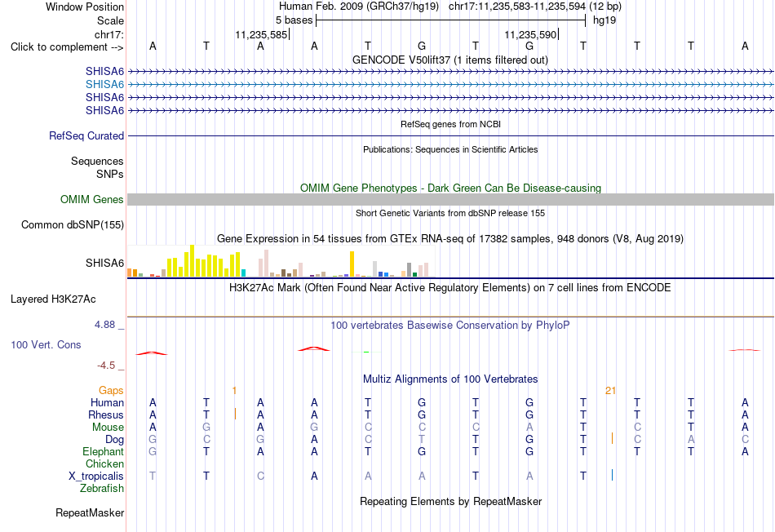The height and width of the screenshot is (532, 775).
Task: Open 100 vertebrates Basewise Conservation by PhyloP title
Action: tap(450, 326)
